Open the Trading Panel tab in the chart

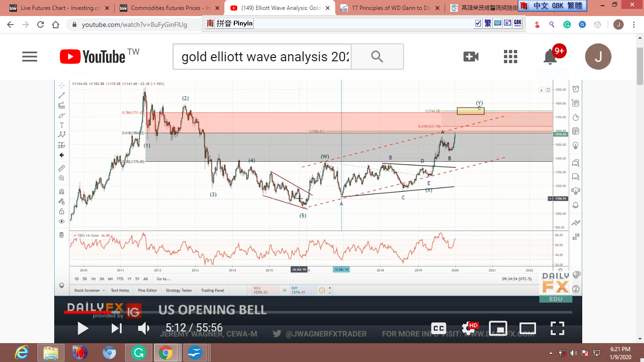(x=213, y=290)
